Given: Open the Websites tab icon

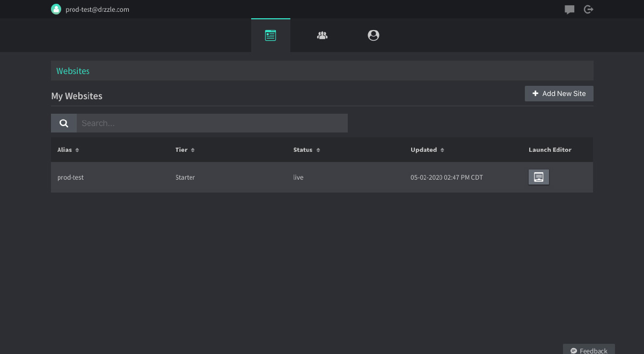Looking at the screenshot, I should (270, 35).
